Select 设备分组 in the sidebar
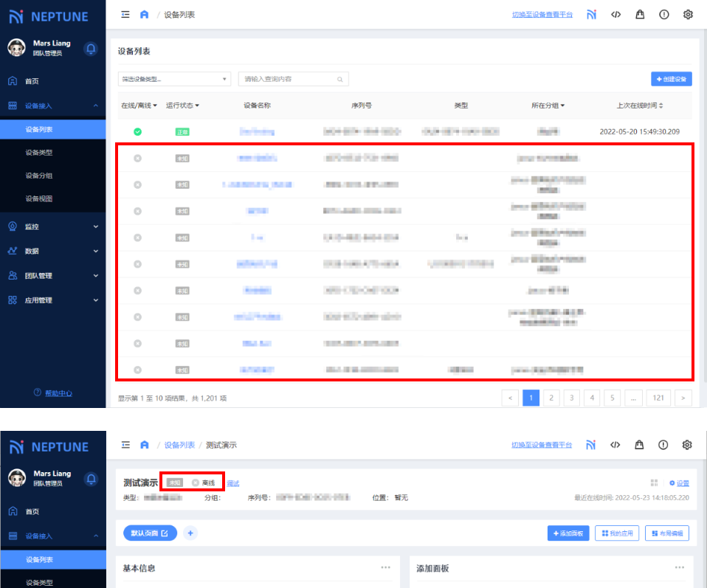707x588 pixels. (39, 176)
